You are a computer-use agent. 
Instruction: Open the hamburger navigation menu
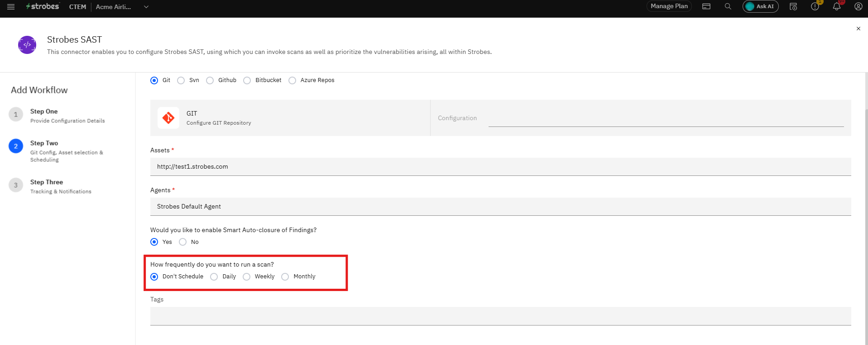click(x=11, y=7)
